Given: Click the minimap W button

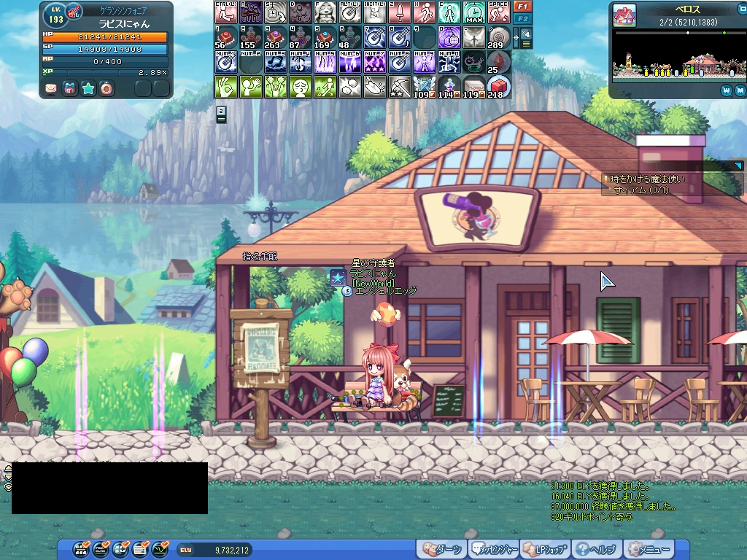Looking at the screenshot, I should pyautogui.click(x=726, y=90).
